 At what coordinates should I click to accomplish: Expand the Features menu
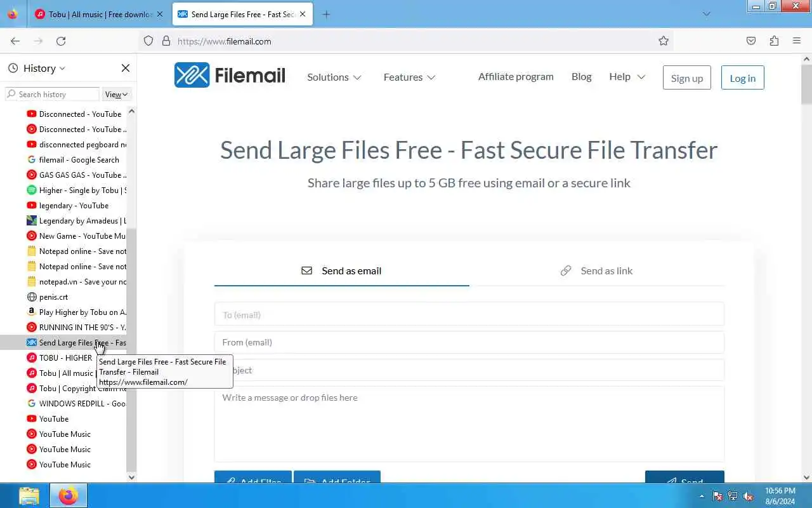(x=409, y=77)
